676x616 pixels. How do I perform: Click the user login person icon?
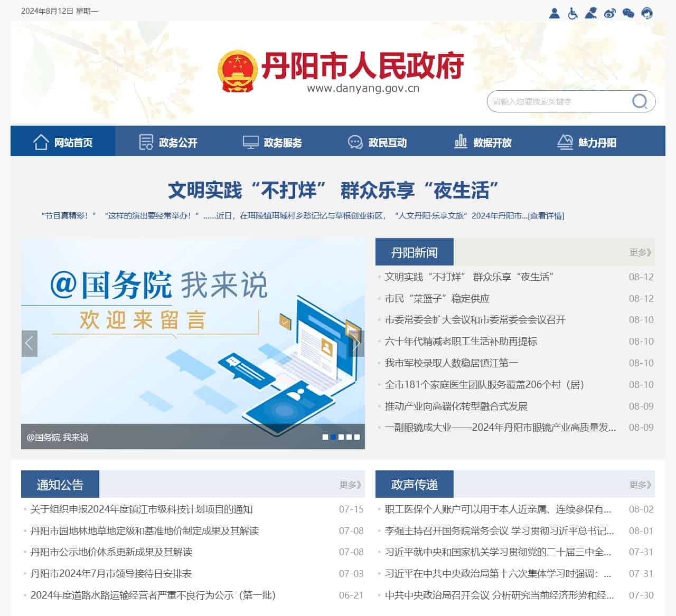click(x=554, y=13)
